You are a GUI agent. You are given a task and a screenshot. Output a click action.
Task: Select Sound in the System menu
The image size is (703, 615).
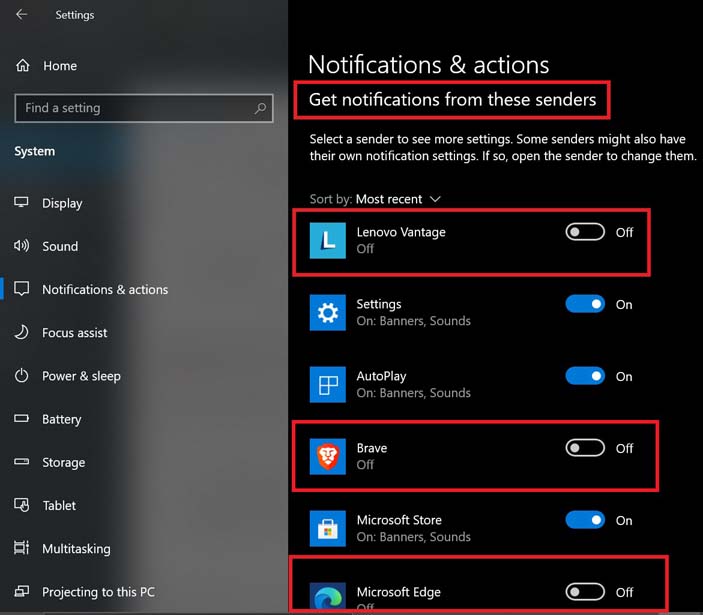[x=60, y=246]
